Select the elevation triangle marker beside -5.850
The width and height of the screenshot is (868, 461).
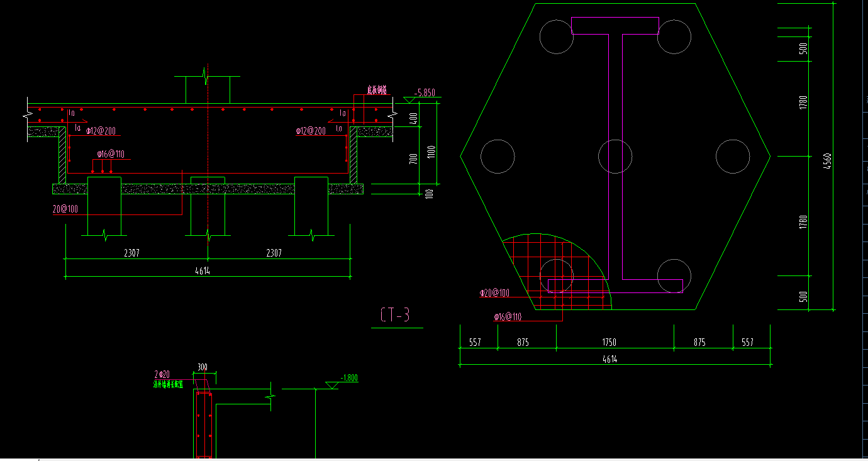click(x=408, y=100)
